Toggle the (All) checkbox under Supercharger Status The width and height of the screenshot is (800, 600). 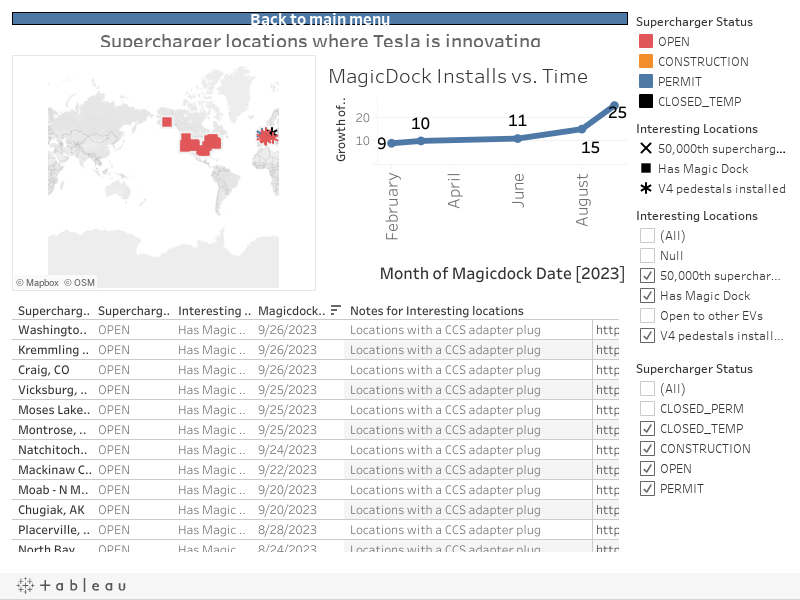click(647, 389)
